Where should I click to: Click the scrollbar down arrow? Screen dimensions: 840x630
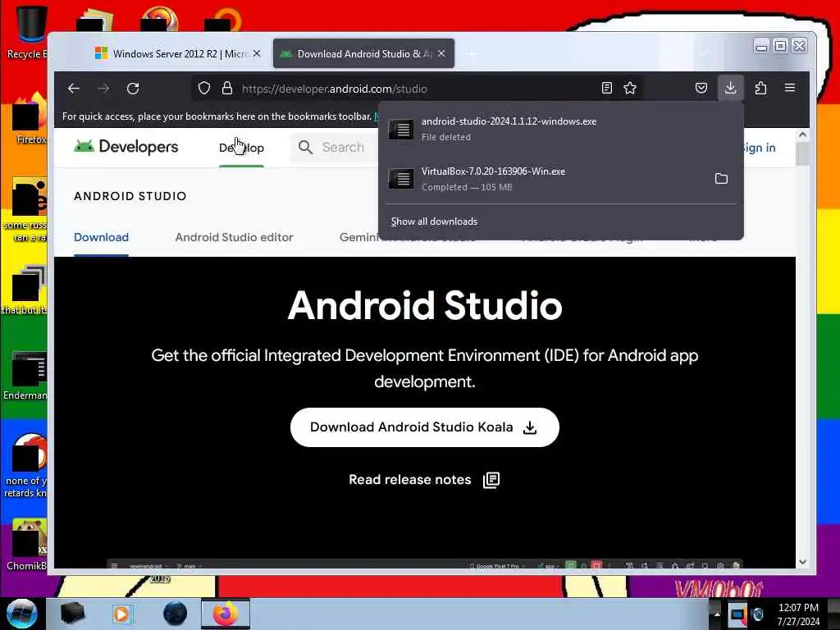point(802,562)
